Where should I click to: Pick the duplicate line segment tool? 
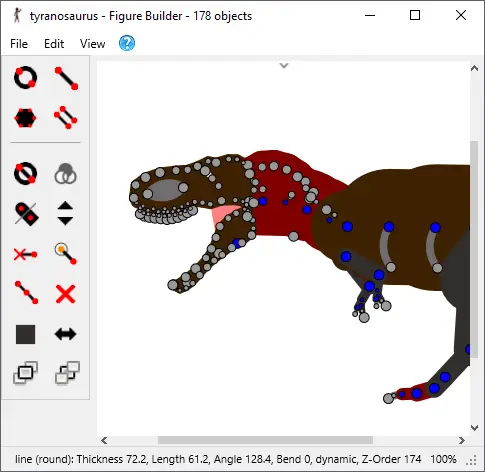click(65, 118)
